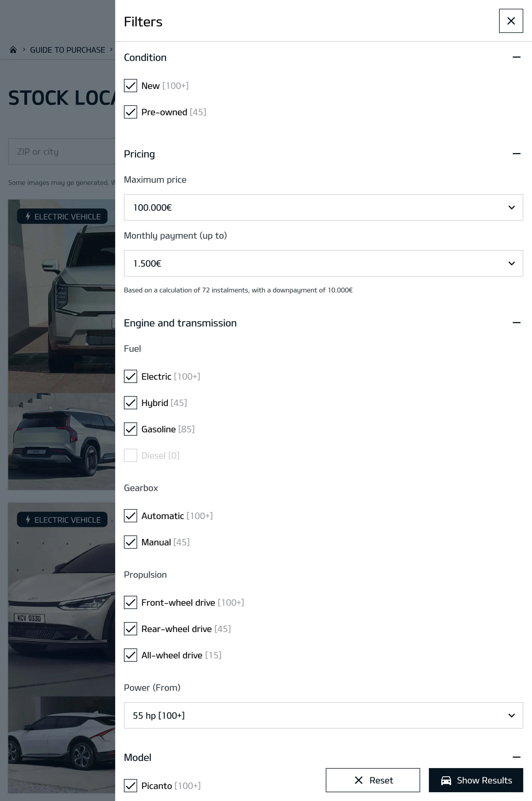
Task: Disable the Hybrid fuel filter
Action: pos(130,403)
